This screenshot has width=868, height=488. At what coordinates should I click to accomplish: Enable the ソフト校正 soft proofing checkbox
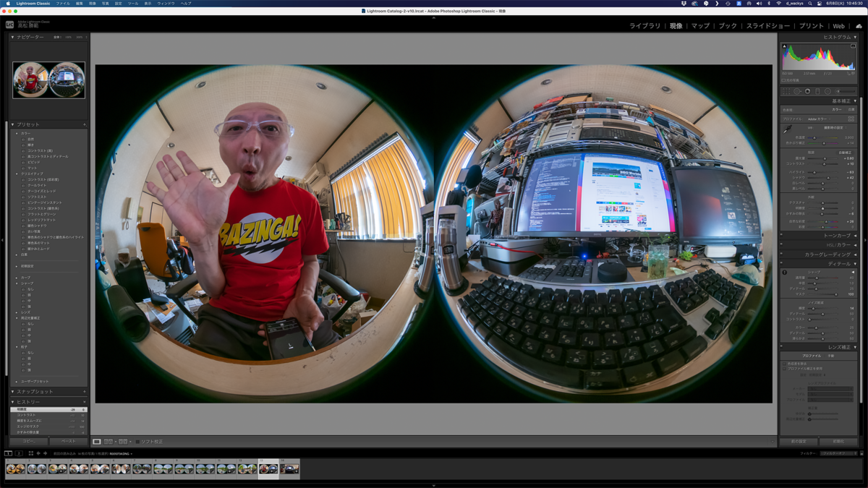tap(137, 440)
